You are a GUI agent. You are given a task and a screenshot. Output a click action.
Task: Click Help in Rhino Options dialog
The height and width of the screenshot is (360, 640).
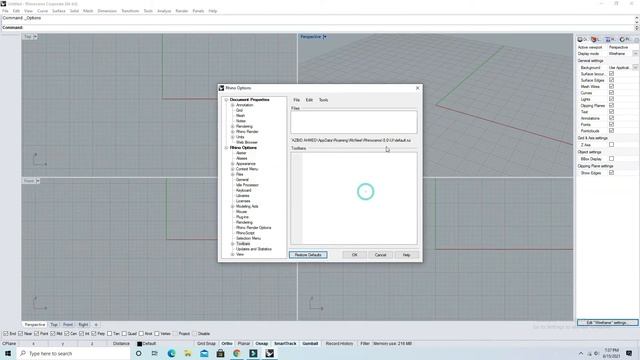(407, 255)
